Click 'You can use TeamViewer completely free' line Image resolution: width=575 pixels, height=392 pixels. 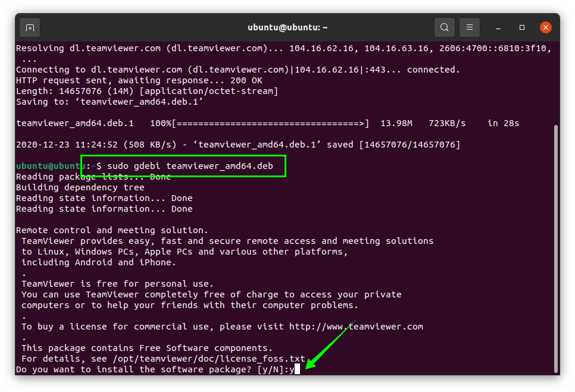(x=211, y=294)
